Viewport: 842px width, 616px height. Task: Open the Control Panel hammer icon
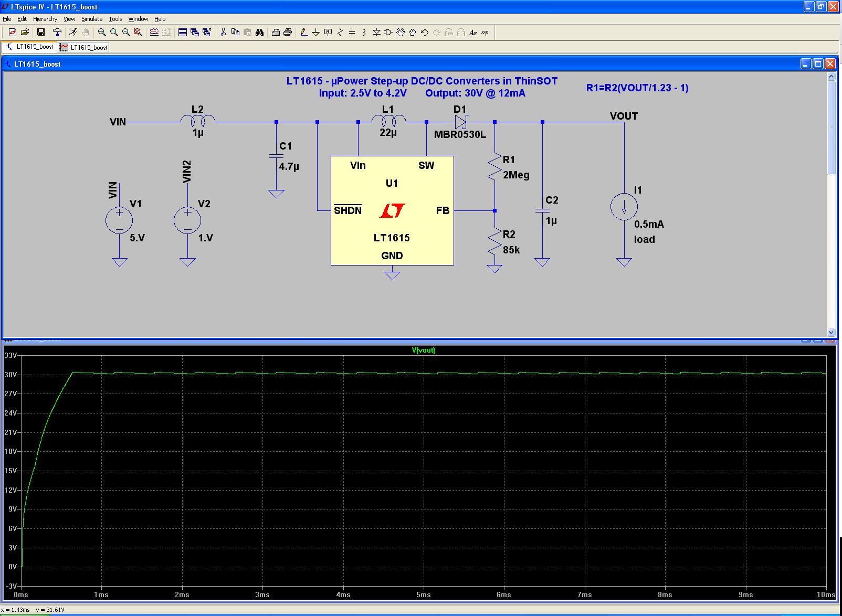coord(57,33)
